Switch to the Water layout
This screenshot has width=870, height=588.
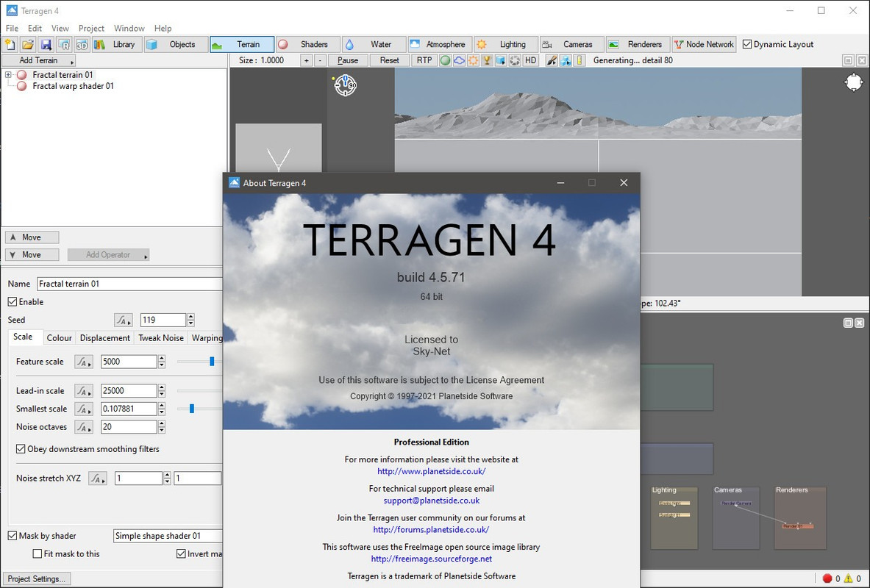click(x=374, y=44)
